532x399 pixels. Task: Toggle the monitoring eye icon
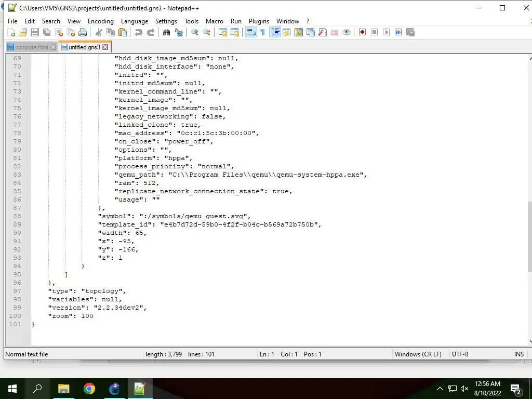tap(347, 32)
